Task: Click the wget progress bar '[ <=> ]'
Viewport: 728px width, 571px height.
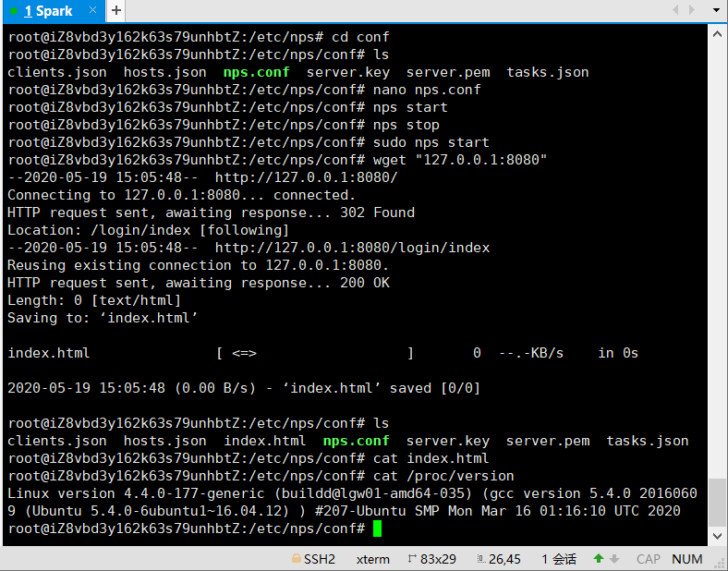Action: click(315, 353)
